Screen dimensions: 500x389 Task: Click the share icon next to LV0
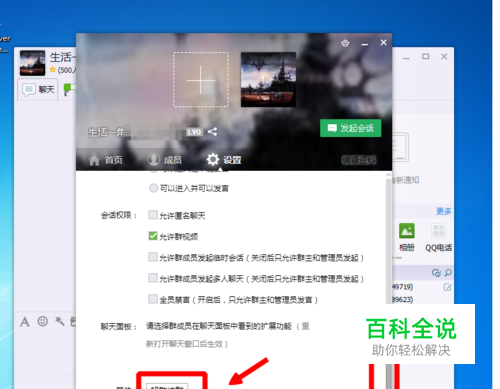click(x=212, y=132)
